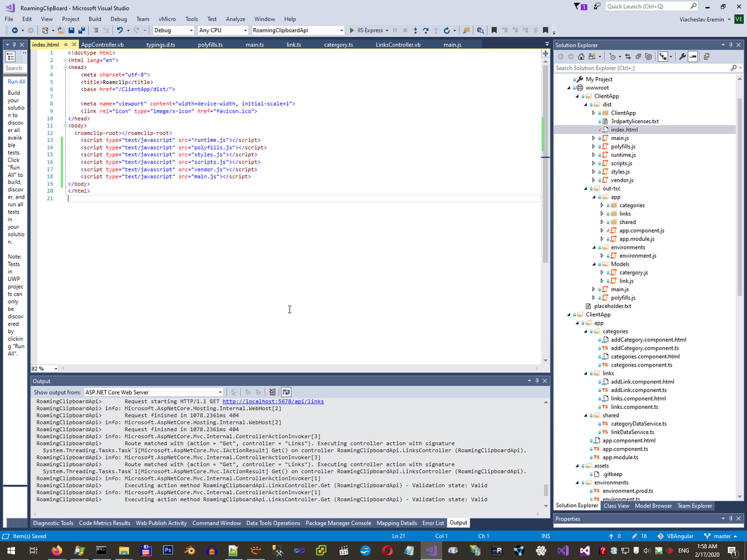Switch to the Team Explorer tab

tap(695, 506)
